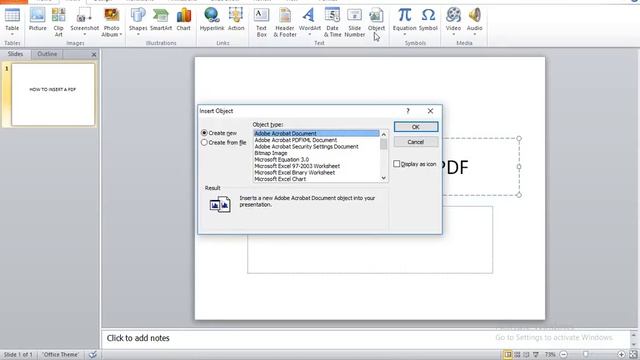Cancel the Insert Object dialog
This screenshot has height=360, width=640.
[x=416, y=142]
